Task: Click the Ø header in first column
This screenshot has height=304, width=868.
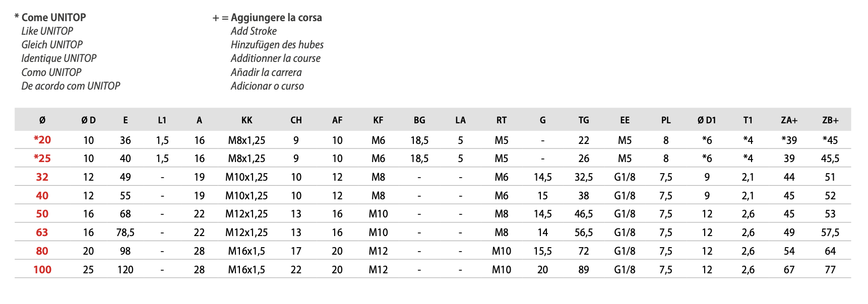Action: 42,120
